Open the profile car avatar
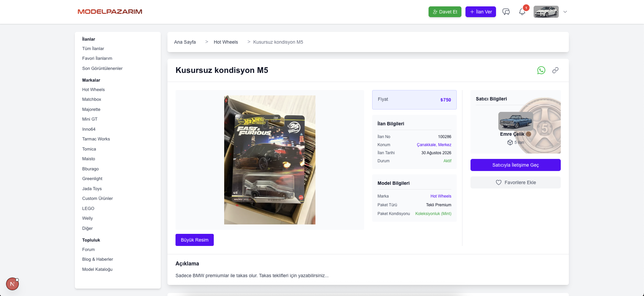The image size is (644, 296). pos(546,12)
